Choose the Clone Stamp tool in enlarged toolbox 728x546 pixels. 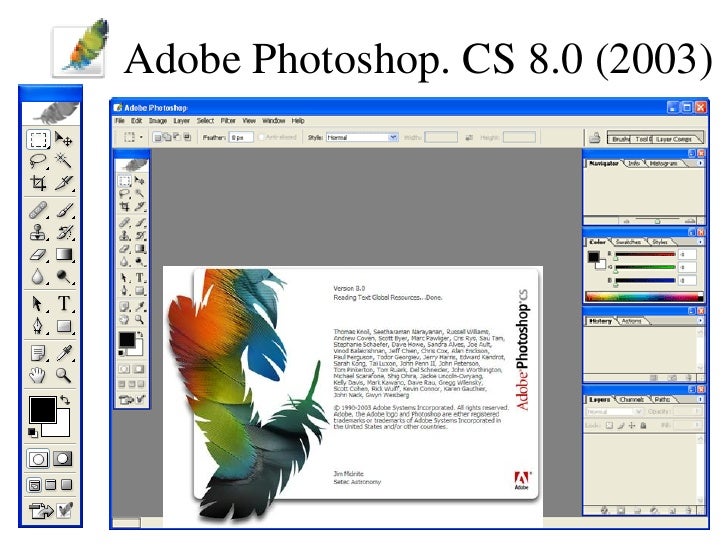pos(38,232)
